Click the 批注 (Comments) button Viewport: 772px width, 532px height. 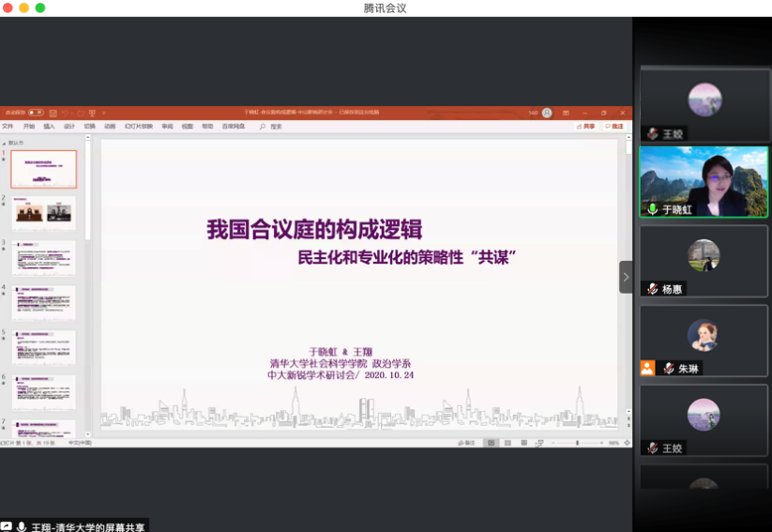[x=614, y=127]
